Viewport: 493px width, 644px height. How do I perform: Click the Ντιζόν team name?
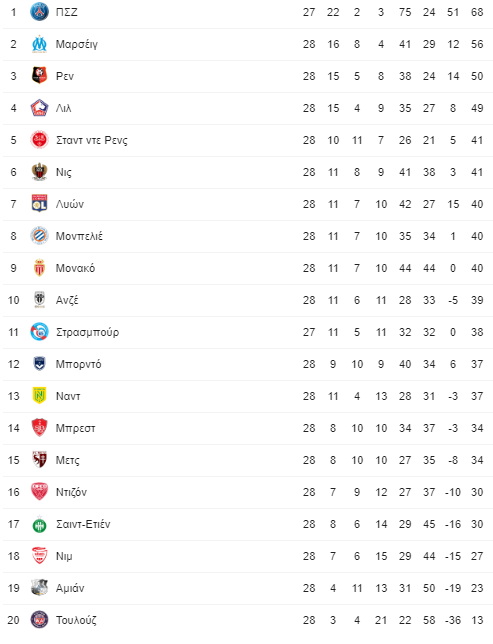click(x=71, y=492)
